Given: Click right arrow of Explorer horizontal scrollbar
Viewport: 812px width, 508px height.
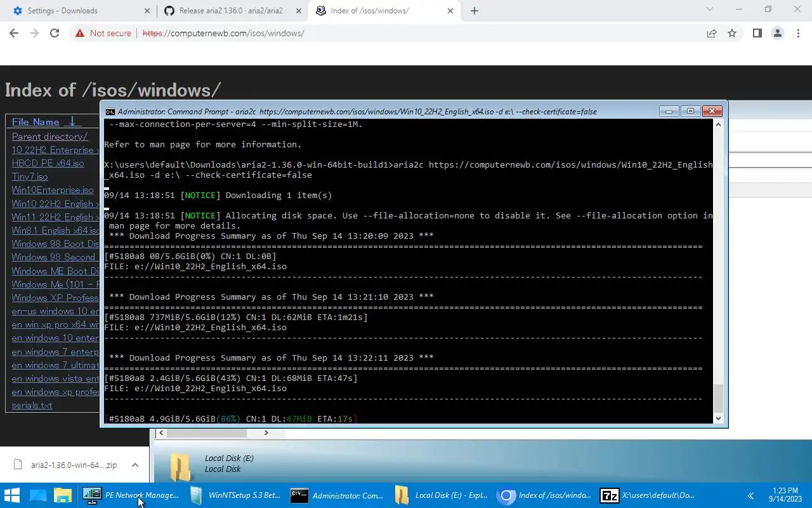Looking at the screenshot, I should click(266, 432).
